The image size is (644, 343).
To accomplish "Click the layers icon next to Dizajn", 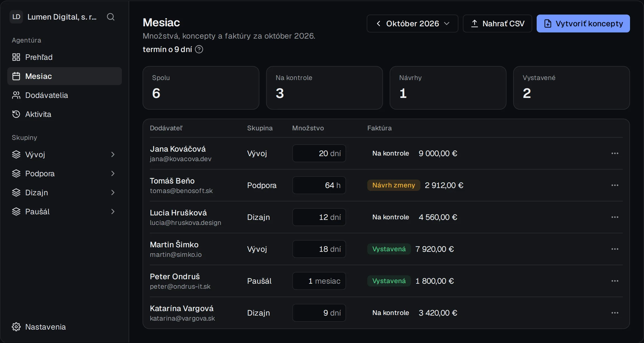I will [x=16, y=192].
